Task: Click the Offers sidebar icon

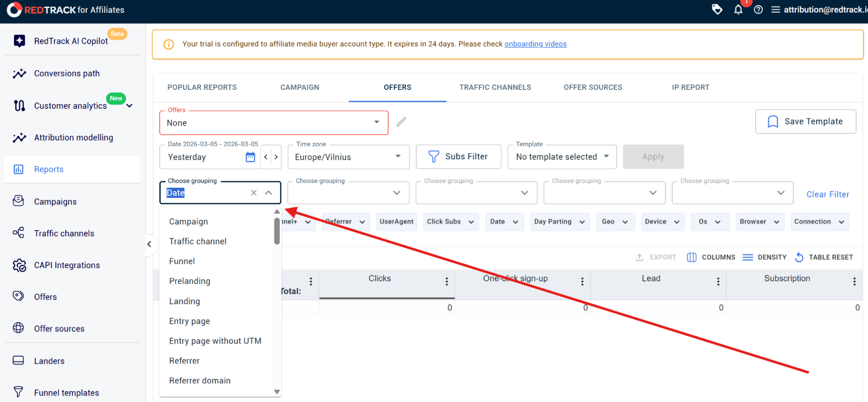Action: click(x=18, y=297)
